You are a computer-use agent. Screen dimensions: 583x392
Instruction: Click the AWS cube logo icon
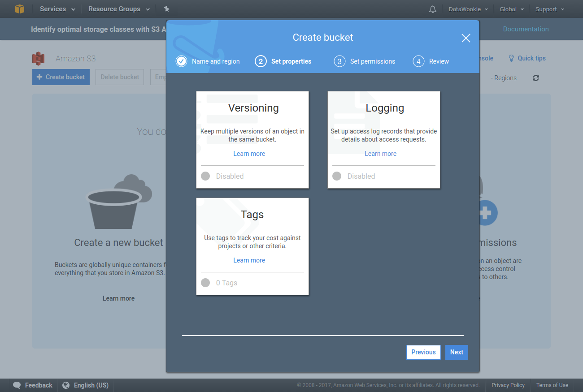pos(20,9)
